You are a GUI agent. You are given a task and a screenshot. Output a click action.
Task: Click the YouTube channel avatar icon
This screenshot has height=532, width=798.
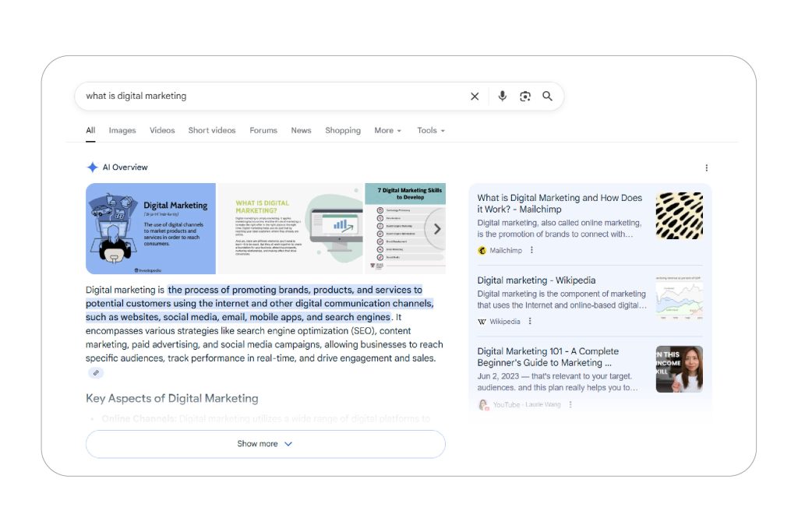pos(483,405)
